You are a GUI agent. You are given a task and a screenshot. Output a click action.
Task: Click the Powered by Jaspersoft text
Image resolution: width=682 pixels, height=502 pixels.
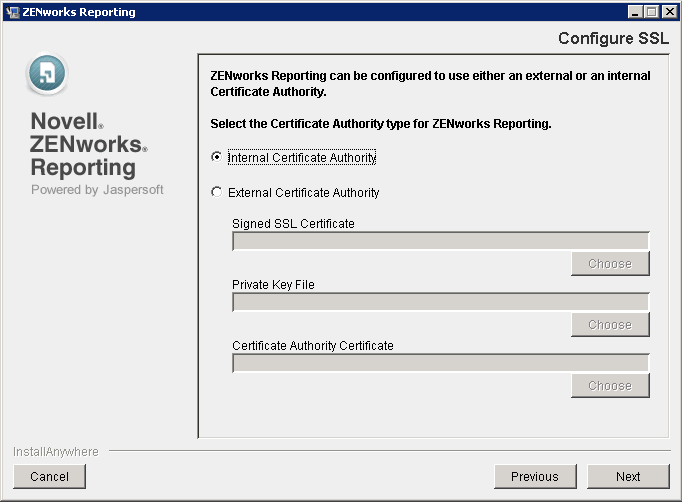(97, 189)
